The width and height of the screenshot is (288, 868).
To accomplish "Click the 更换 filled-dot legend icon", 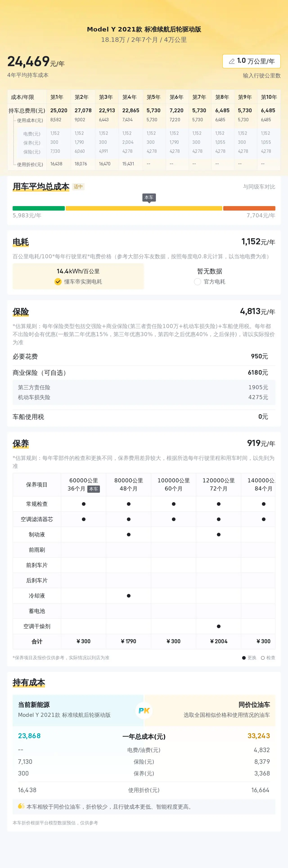I will click(244, 658).
